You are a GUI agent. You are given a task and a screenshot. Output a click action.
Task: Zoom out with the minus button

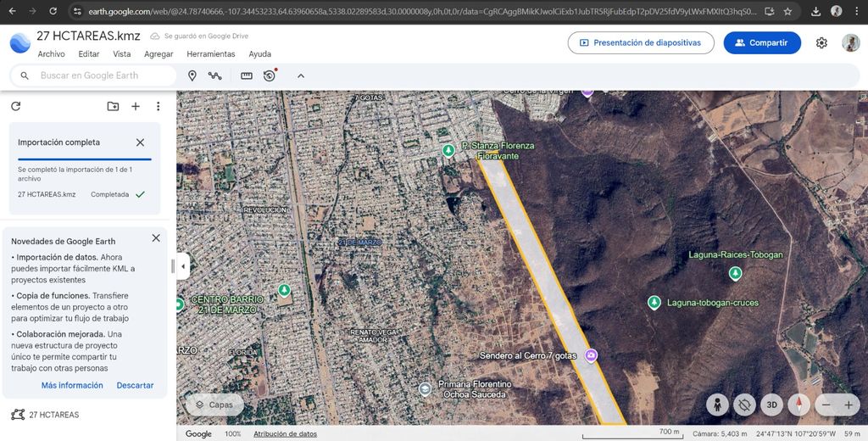[x=826, y=405]
